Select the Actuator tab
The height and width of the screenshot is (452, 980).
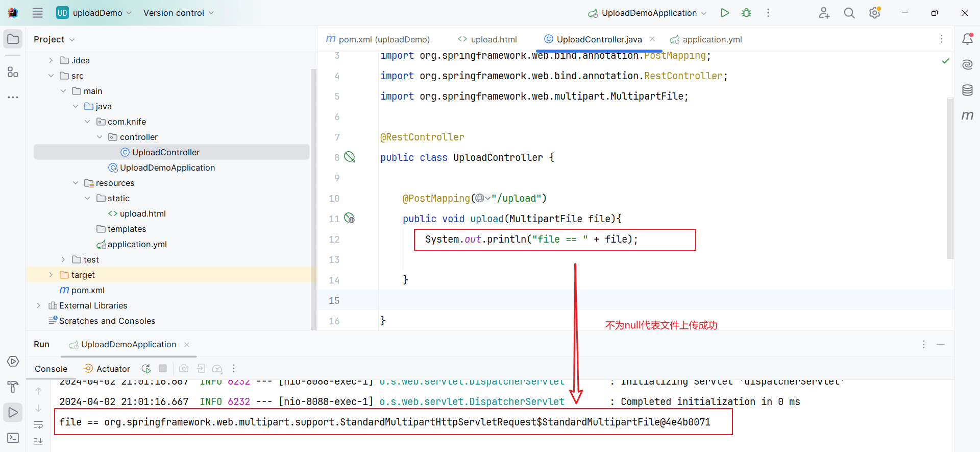pos(107,369)
